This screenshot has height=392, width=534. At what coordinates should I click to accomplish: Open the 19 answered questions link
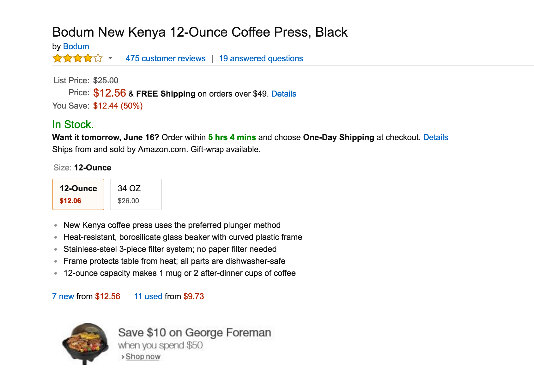[x=261, y=58]
